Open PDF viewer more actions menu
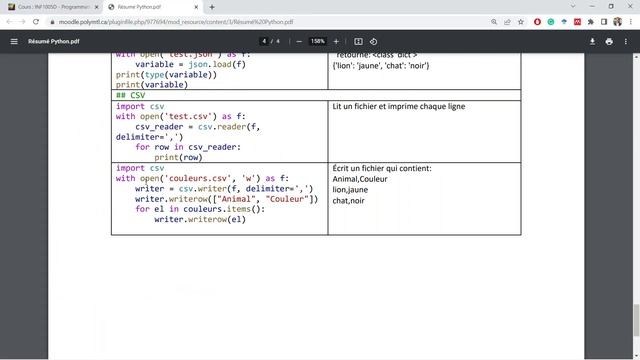 pos(626,41)
